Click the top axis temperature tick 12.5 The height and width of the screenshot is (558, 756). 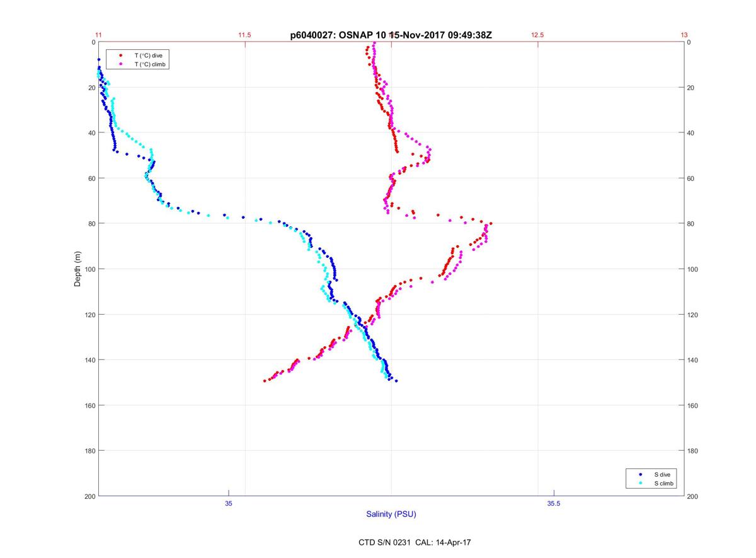537,35
